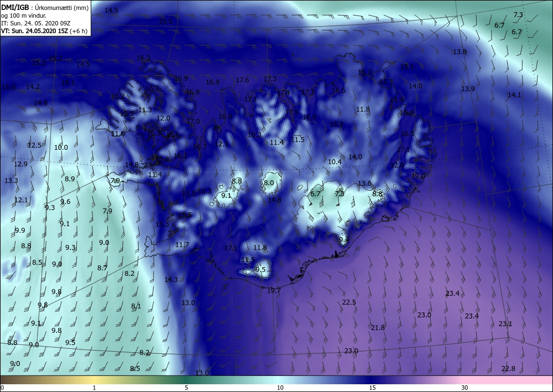Click the map value 9.6
Viewport: 553px width, 392px height.
click(x=65, y=202)
